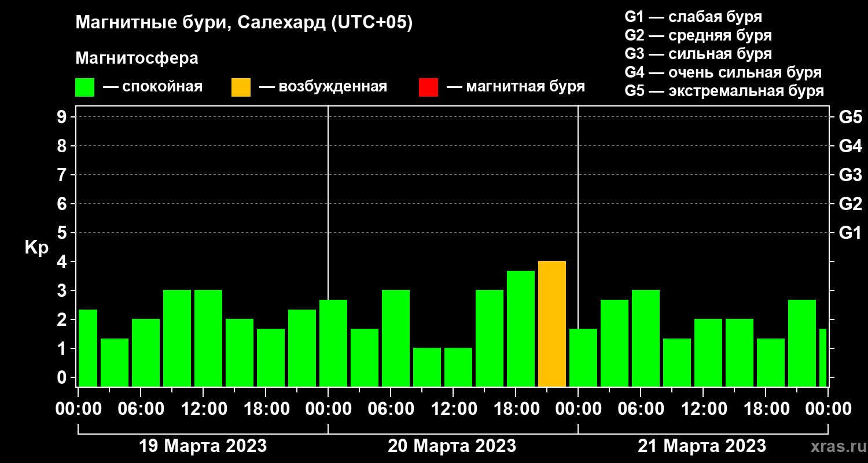This screenshot has height=463, width=868.
Task: Click the Kp axis value 8
Action: coord(63,146)
